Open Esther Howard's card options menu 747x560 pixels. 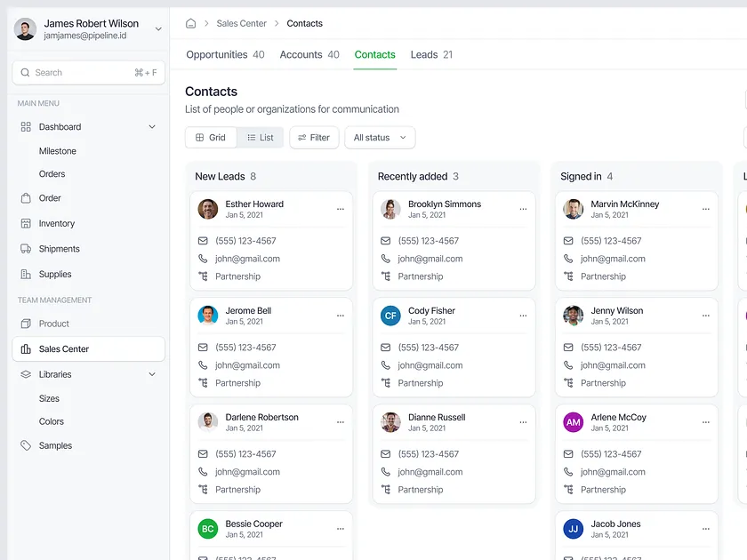click(340, 206)
